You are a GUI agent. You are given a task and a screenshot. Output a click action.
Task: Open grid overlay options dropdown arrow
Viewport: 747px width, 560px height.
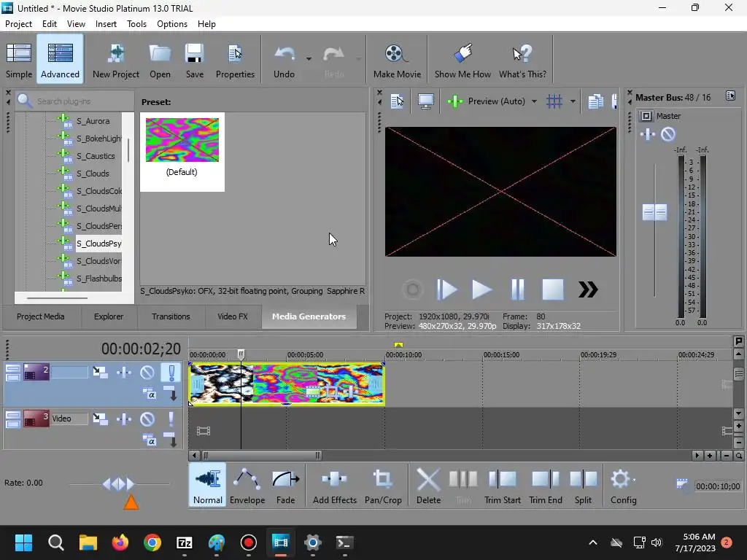tap(573, 101)
